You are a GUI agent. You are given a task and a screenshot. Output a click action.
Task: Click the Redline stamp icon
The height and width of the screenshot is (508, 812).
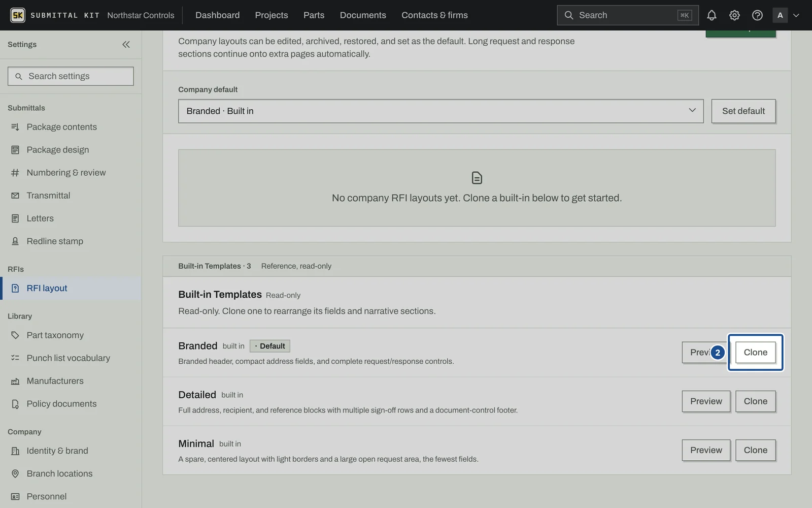click(x=15, y=241)
